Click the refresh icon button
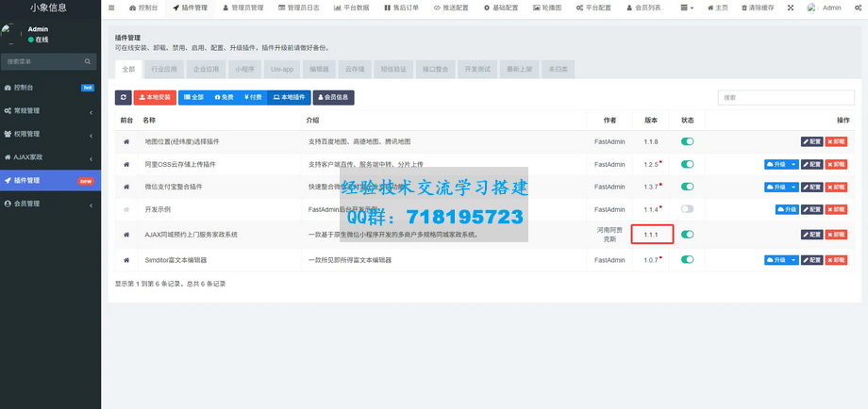 (123, 97)
